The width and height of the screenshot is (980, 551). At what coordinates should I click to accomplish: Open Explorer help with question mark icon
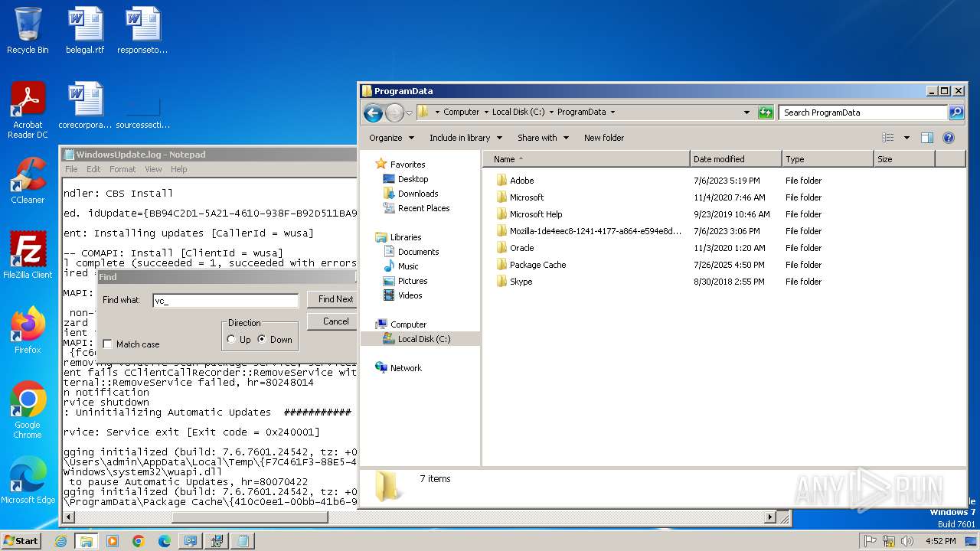point(949,138)
